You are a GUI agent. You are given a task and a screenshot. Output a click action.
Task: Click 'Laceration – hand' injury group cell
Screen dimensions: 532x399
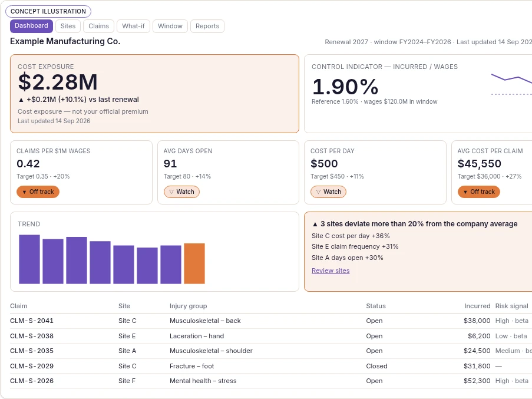197,336
